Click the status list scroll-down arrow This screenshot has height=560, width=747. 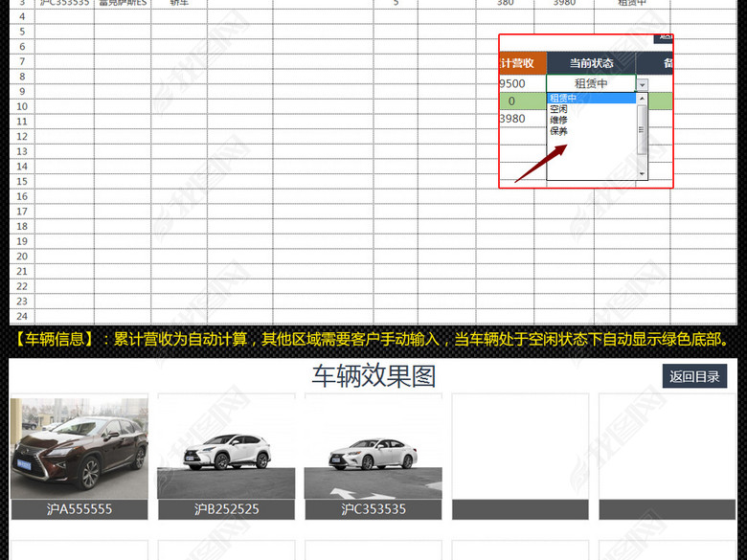pos(642,174)
